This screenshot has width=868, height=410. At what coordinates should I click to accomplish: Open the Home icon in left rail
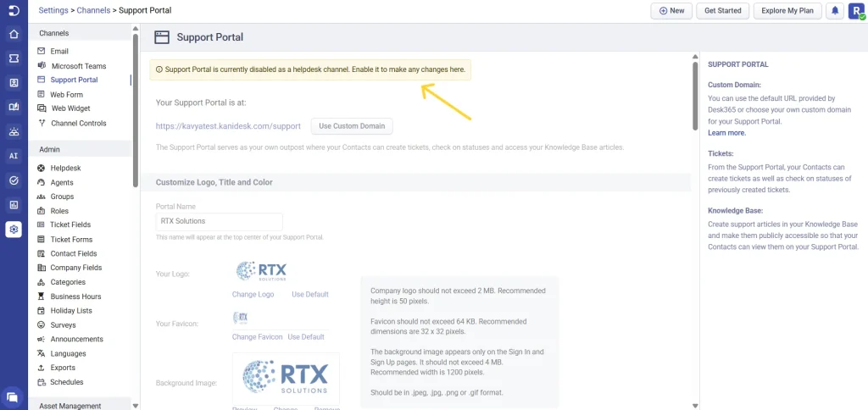tap(14, 35)
